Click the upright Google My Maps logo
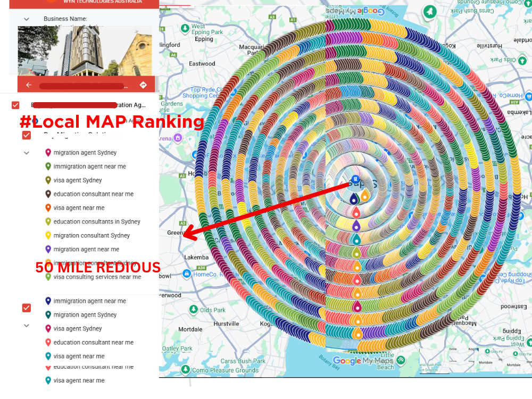Viewport: 532px width, 399px height. coord(363,360)
